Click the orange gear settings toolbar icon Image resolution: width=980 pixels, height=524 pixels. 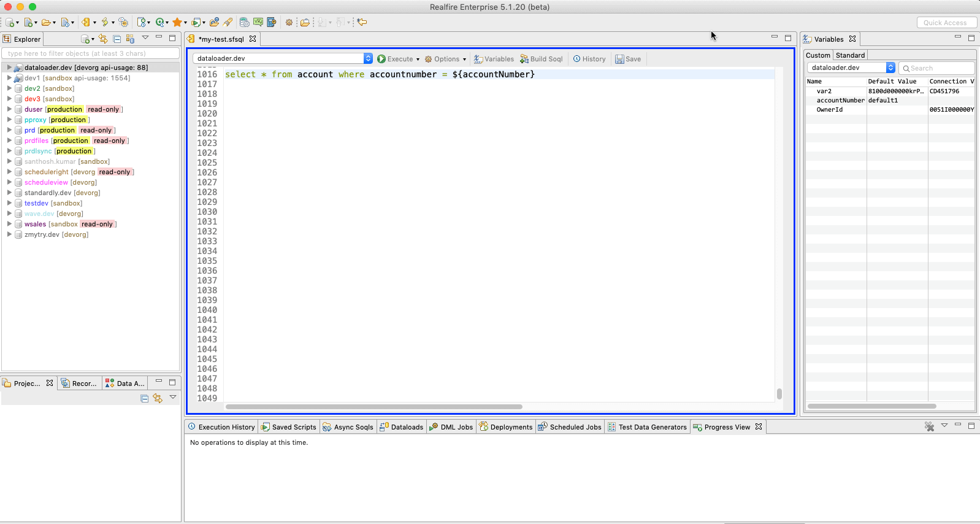pos(289,22)
